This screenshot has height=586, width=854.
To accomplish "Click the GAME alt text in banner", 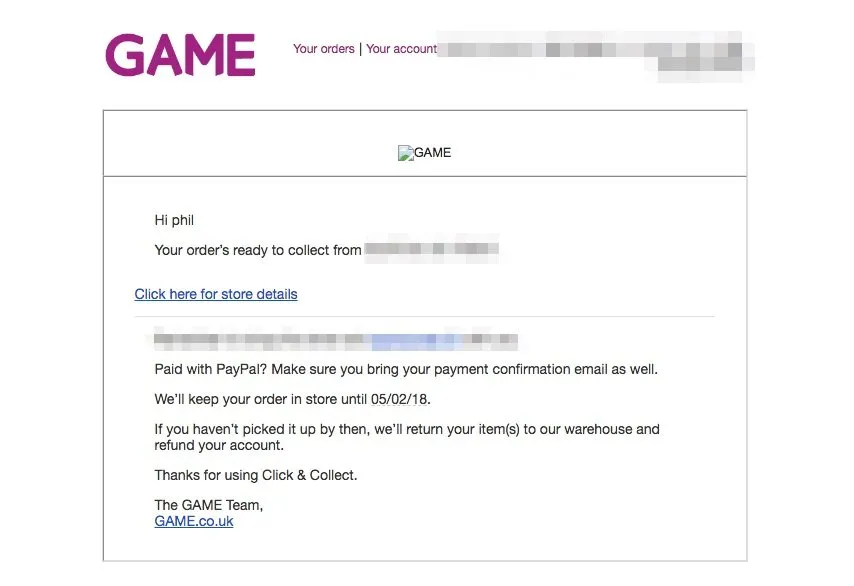I will pyautogui.click(x=432, y=152).
